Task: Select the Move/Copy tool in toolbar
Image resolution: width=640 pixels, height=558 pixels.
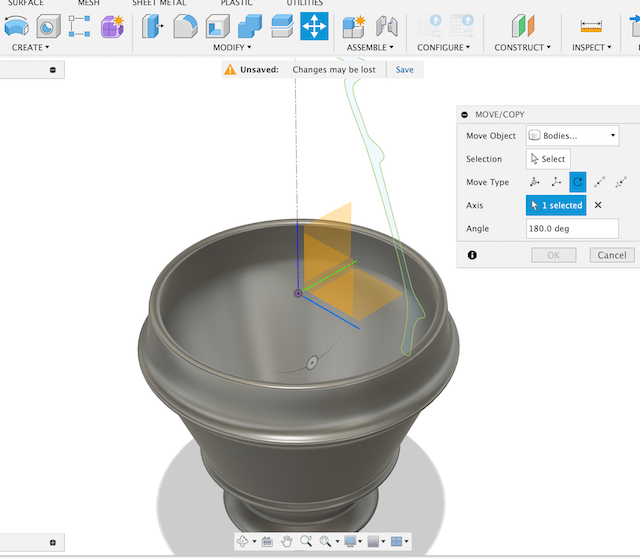Action: point(314,26)
